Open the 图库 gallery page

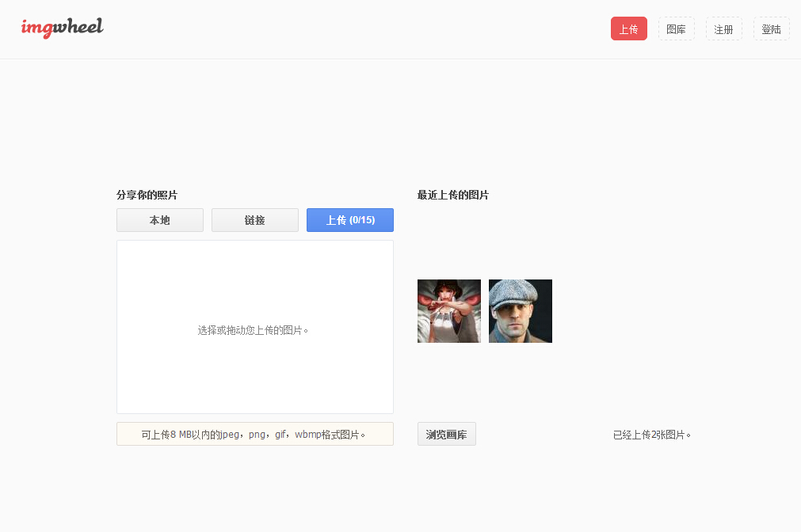tap(676, 28)
